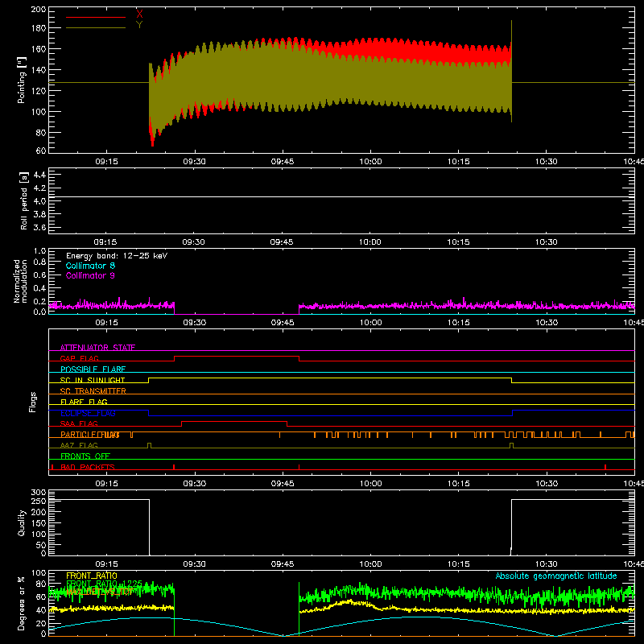644x644 pixels.
Task: Select the Roll period axis title
Action: (23, 201)
